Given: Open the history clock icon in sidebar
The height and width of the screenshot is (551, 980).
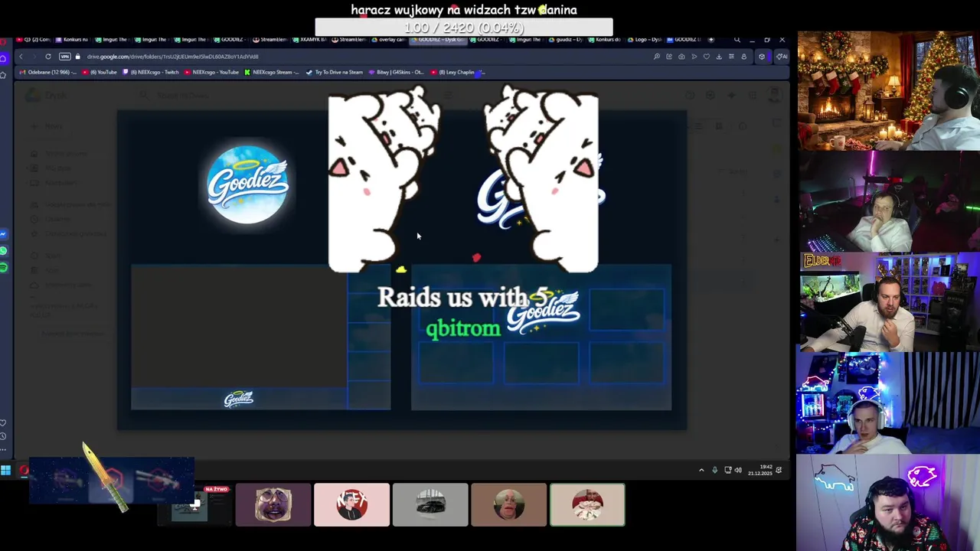Looking at the screenshot, I should coord(4,435).
